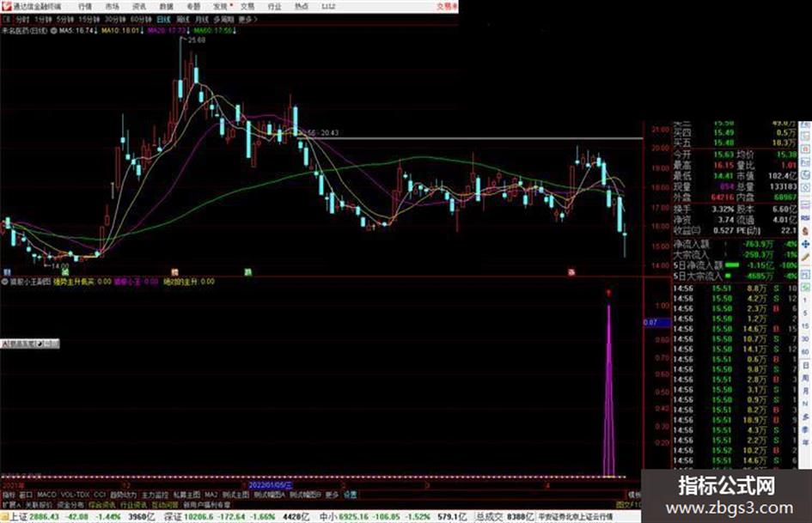The width and height of the screenshot is (812, 523).
Task: Select the 月线 period tab
Action: tap(201, 19)
